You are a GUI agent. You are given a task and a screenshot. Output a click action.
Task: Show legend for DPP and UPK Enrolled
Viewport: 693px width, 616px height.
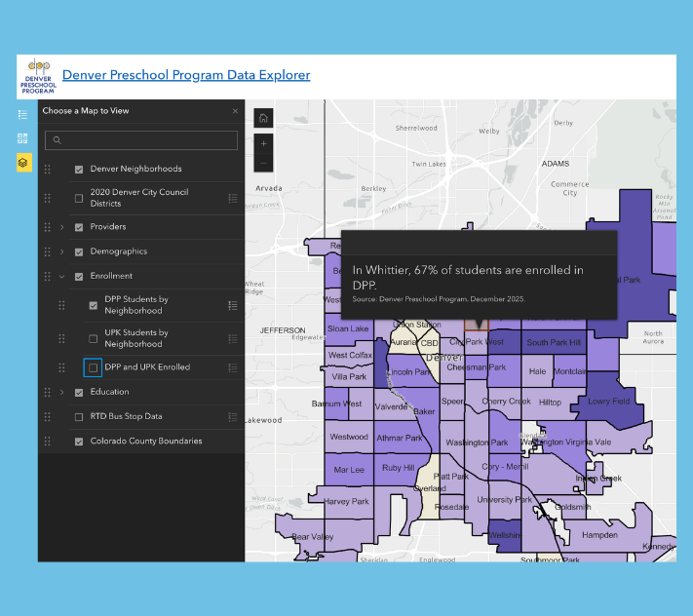click(233, 367)
